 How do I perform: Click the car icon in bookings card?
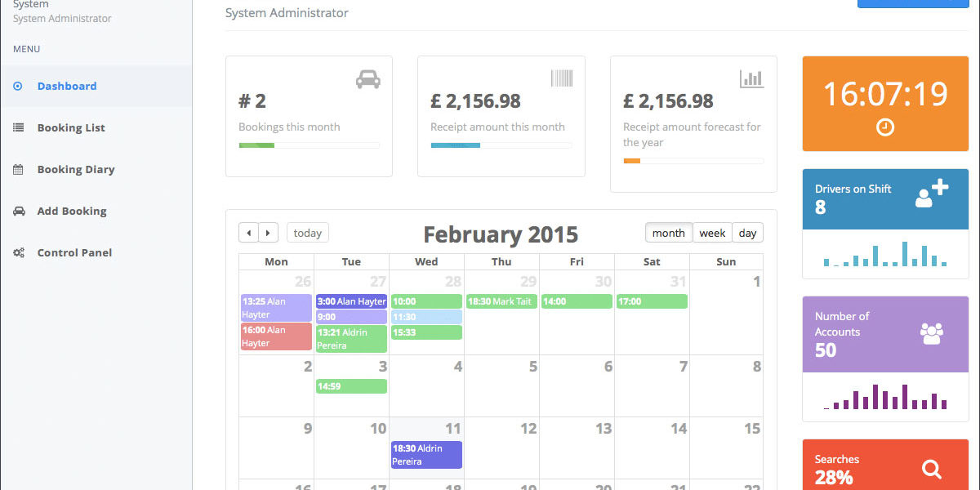click(x=367, y=79)
